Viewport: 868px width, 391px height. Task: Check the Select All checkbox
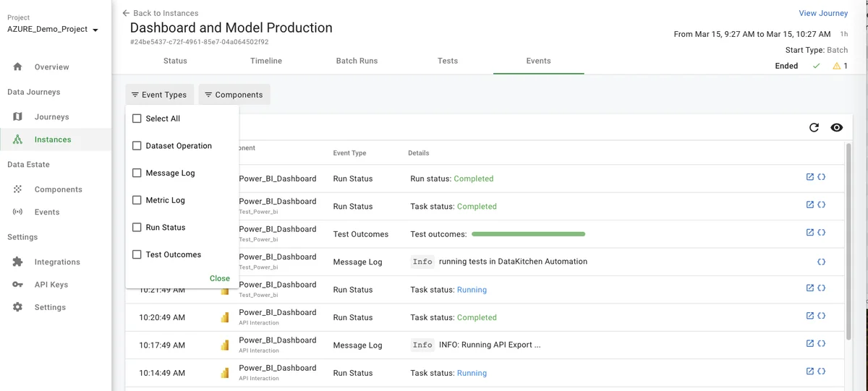[x=137, y=119]
